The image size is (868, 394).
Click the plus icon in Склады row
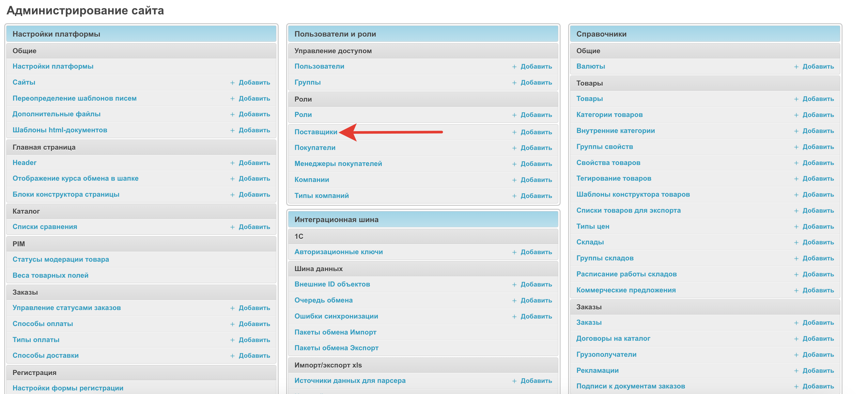pos(796,242)
